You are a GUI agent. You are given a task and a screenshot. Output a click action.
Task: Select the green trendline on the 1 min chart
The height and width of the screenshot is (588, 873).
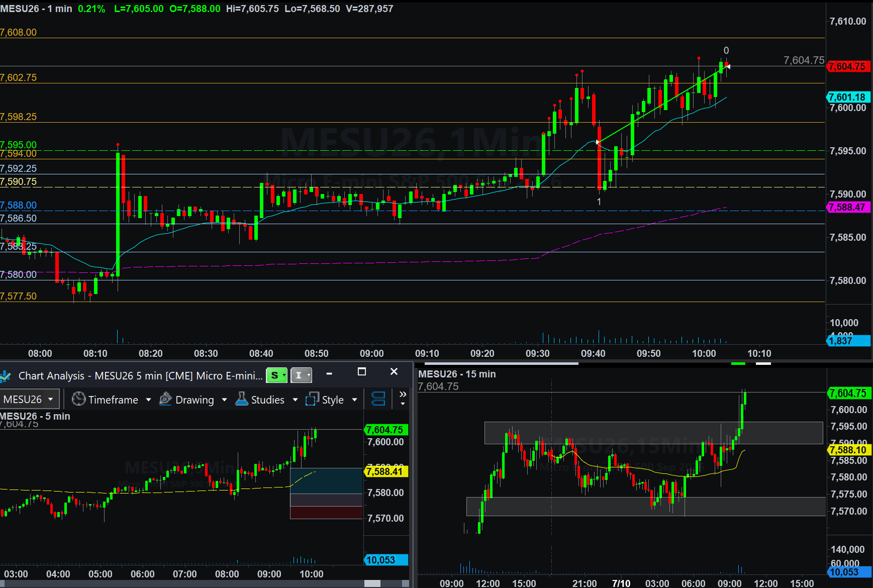coord(662,104)
